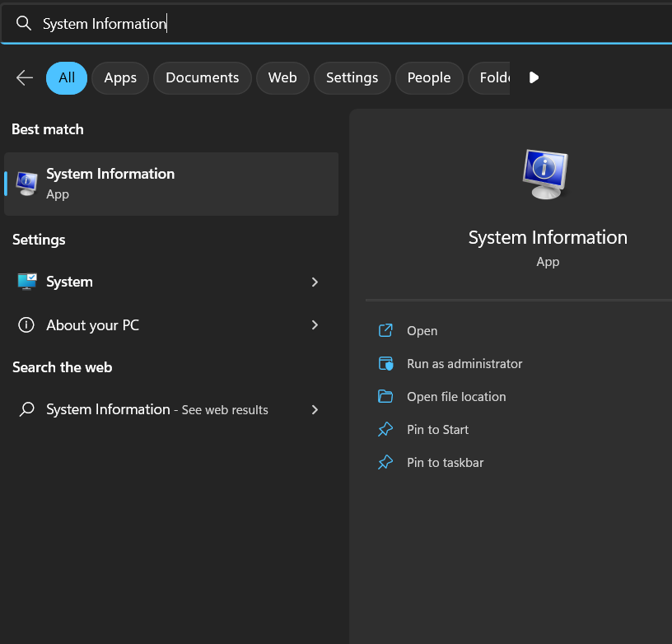Screen dimensions: 672x644
Task: Choose Pin to taskbar
Action: (445, 463)
